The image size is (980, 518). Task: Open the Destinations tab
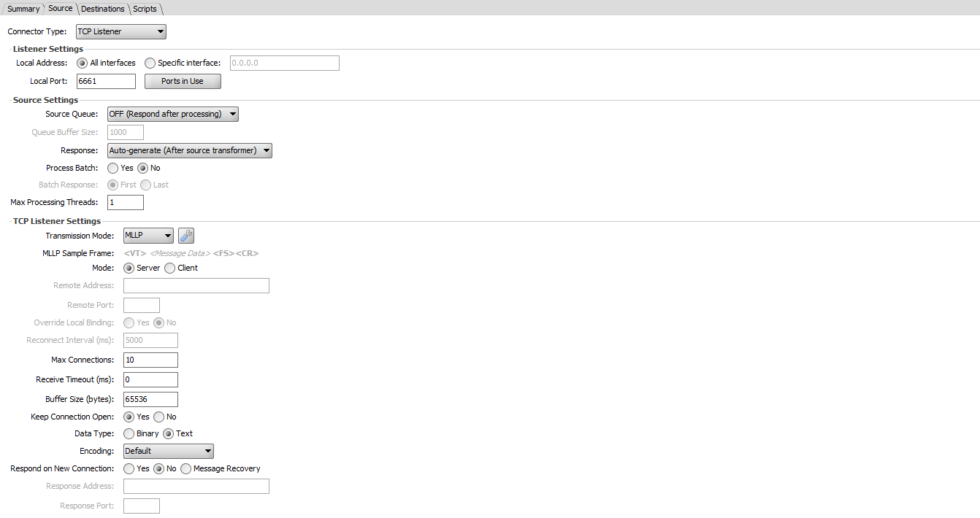coord(102,9)
